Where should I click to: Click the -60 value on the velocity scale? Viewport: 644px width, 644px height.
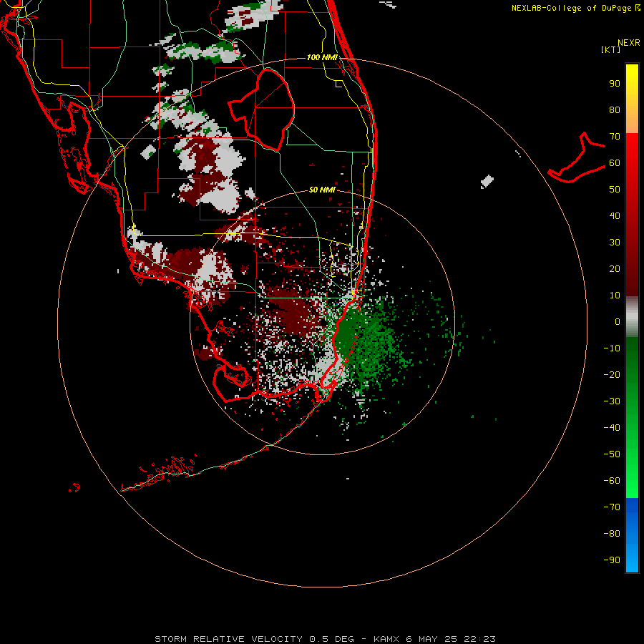pos(612,481)
